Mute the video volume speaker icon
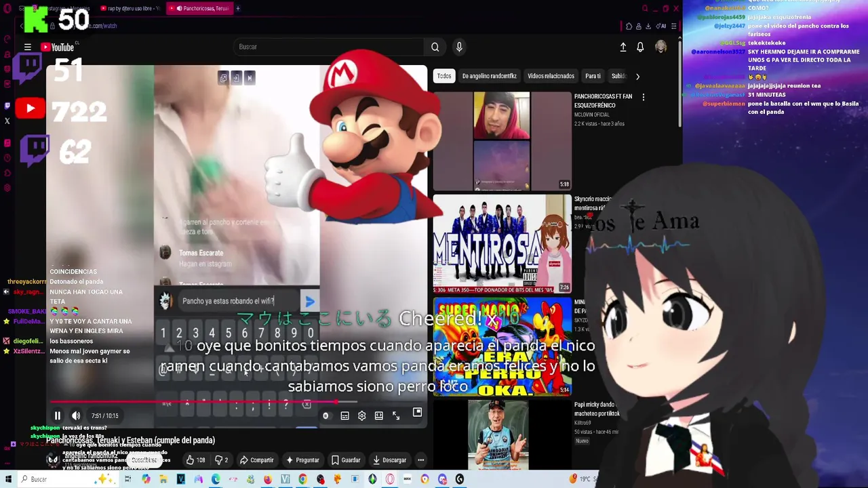 pos(76,415)
